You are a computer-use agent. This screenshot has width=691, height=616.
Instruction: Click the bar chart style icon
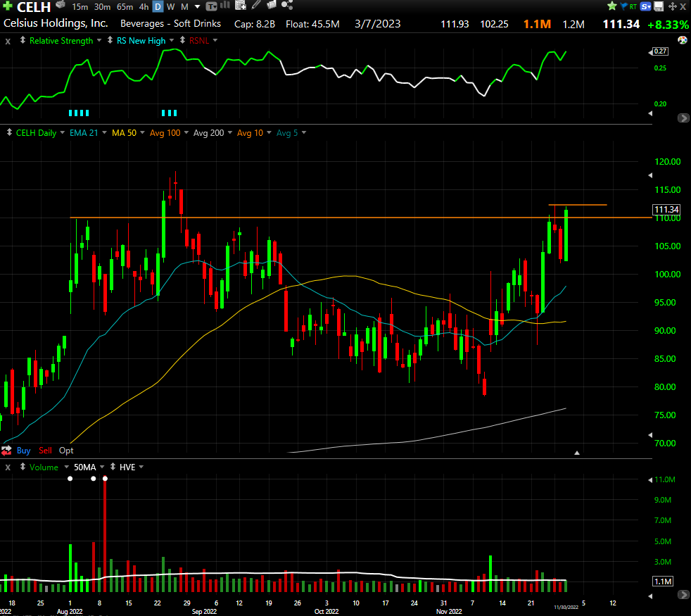(x=225, y=6)
